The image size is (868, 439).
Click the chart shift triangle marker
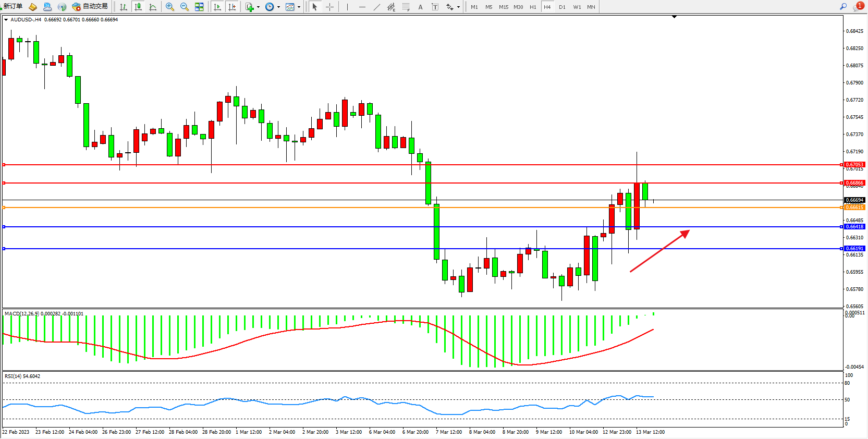click(674, 17)
